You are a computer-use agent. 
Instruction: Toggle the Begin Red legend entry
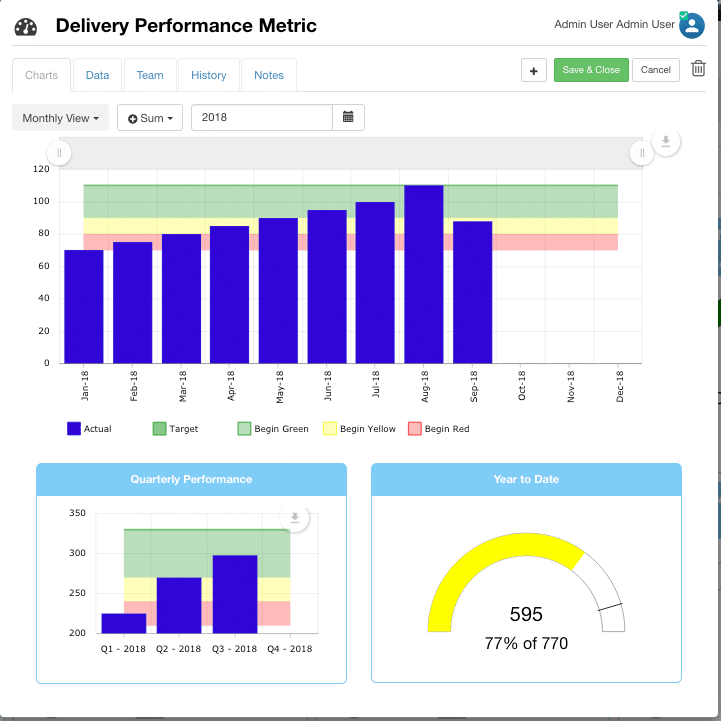point(439,429)
